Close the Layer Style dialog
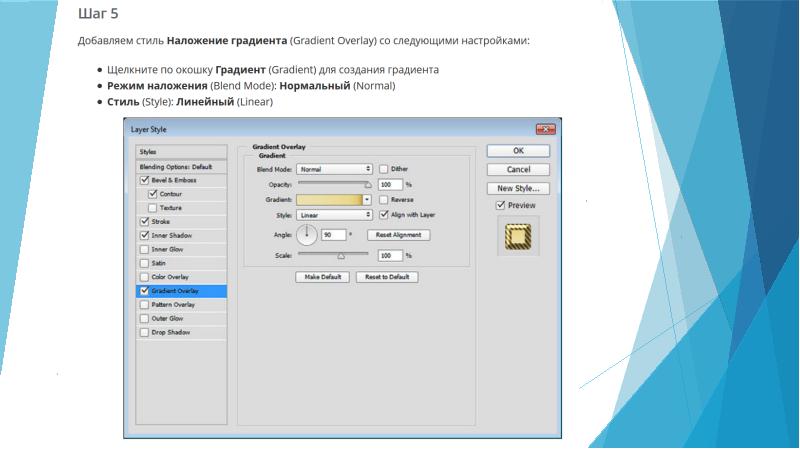Image resolution: width=800 pixels, height=449 pixels. [x=545, y=129]
